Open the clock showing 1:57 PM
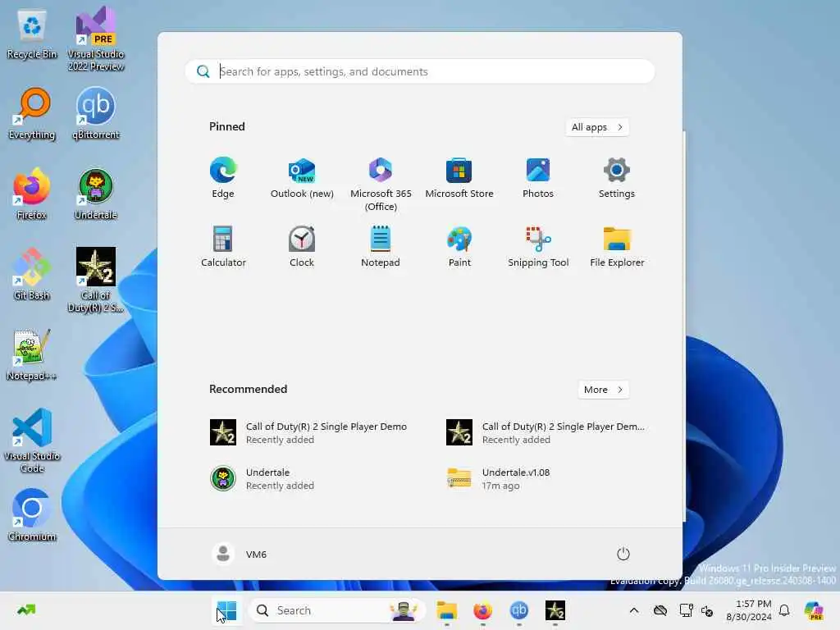Viewport: 840px width, 630px height. 748,610
